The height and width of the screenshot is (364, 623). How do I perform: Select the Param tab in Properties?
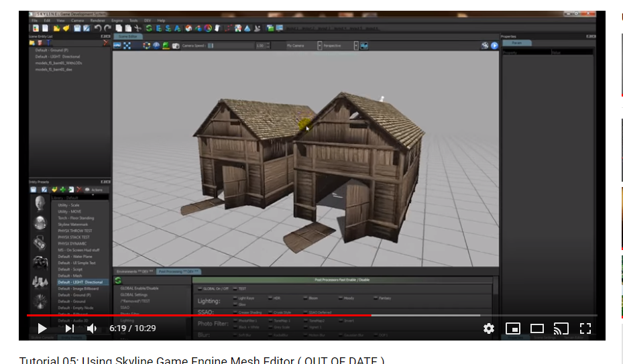pos(516,43)
